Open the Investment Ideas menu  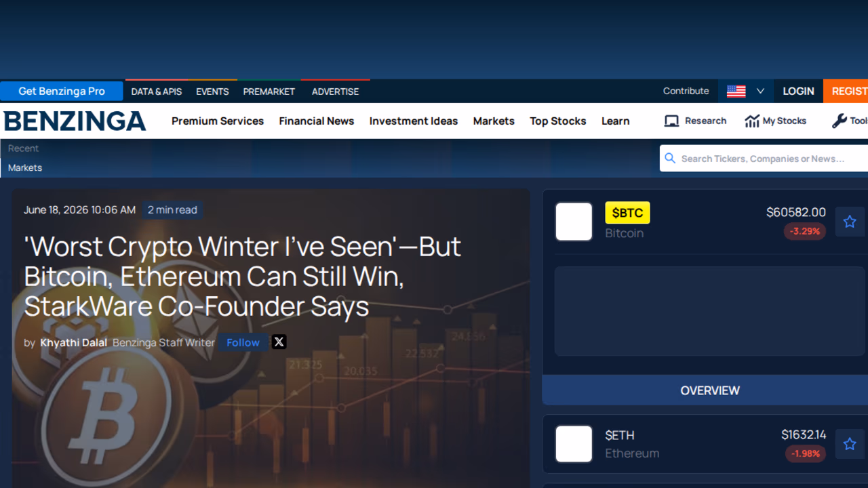point(414,121)
